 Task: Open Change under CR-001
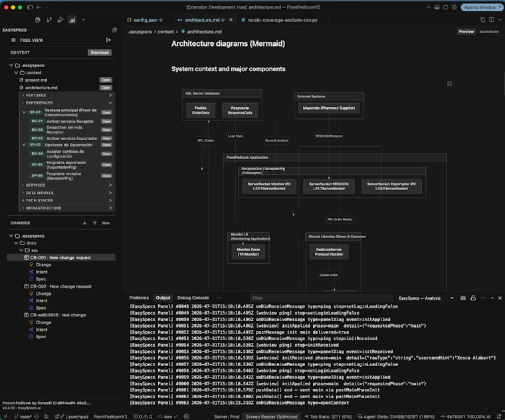pyautogui.click(x=43, y=264)
